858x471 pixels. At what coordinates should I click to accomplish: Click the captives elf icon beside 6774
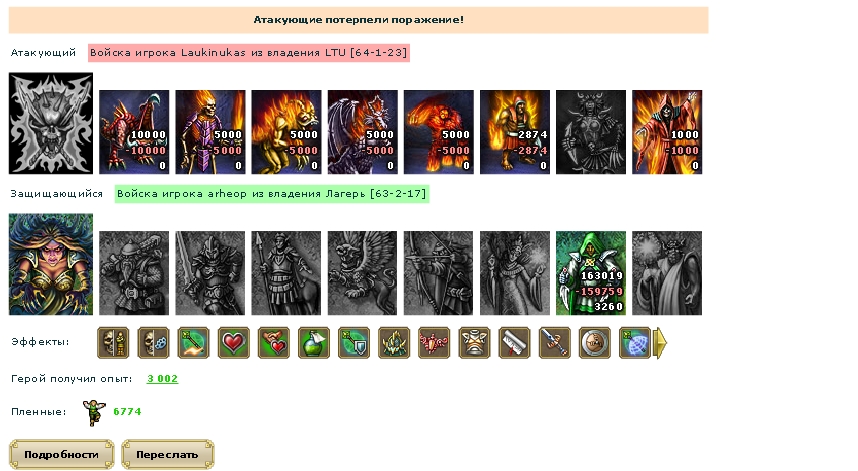[94, 412]
